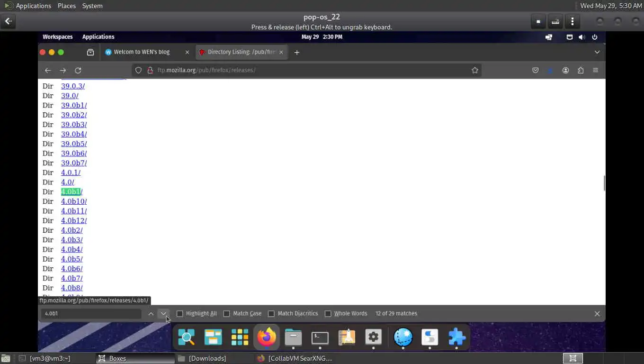644x364 pixels.
Task: Open the guest Workspaces menu
Action: click(58, 37)
